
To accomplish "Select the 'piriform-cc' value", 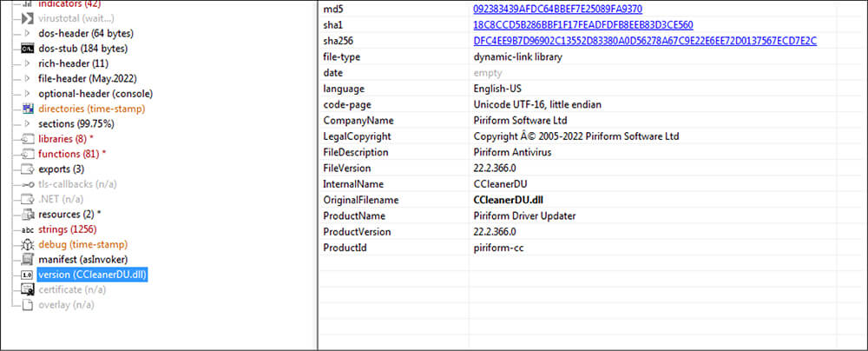I will pyautogui.click(x=499, y=248).
